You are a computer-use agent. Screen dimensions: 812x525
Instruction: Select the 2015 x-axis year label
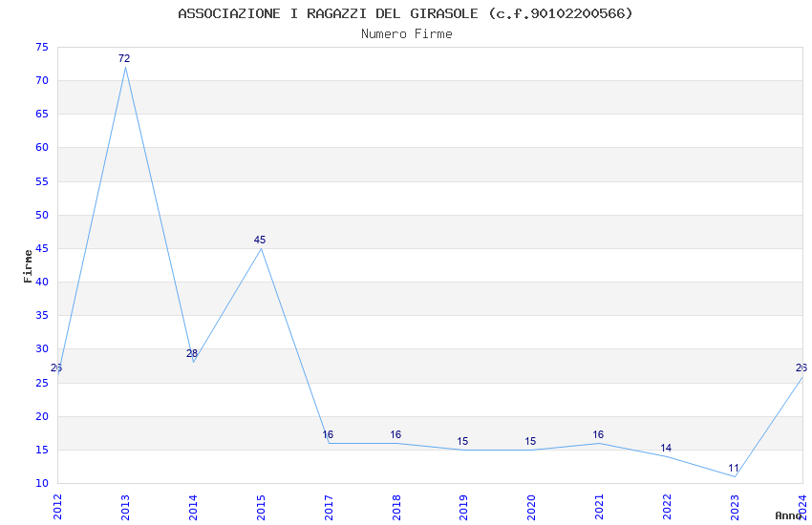(261, 506)
